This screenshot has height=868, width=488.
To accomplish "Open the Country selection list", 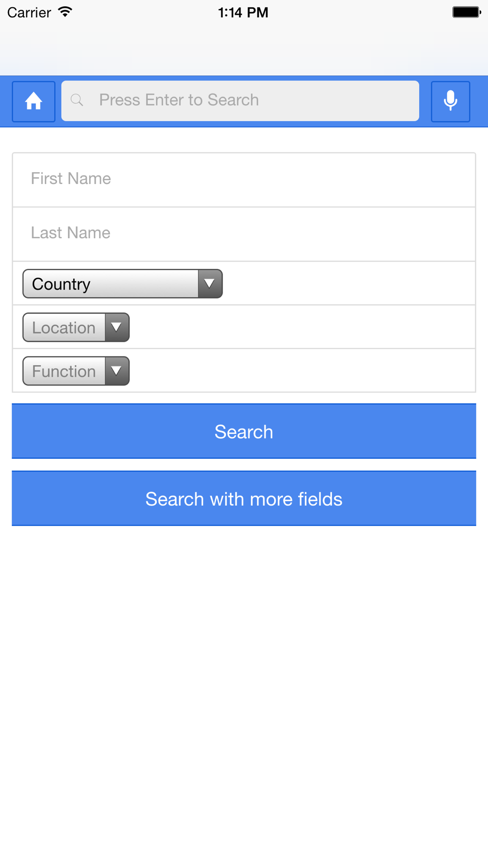I will tap(110, 284).
